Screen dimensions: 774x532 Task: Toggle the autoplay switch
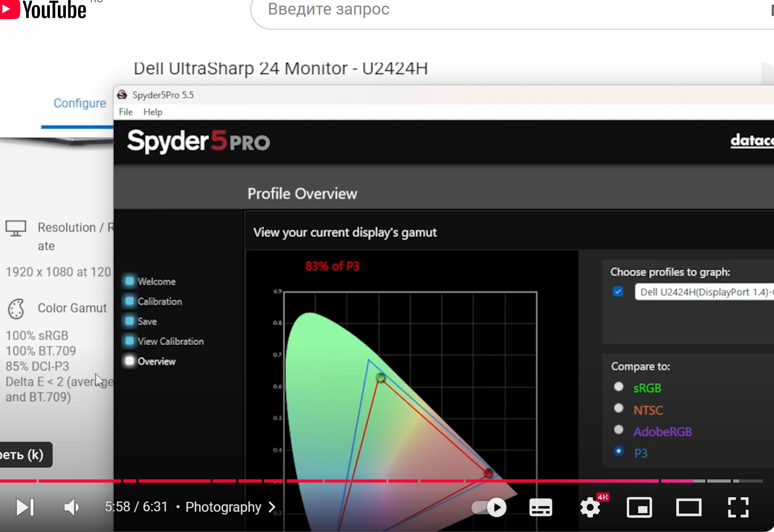click(x=489, y=507)
